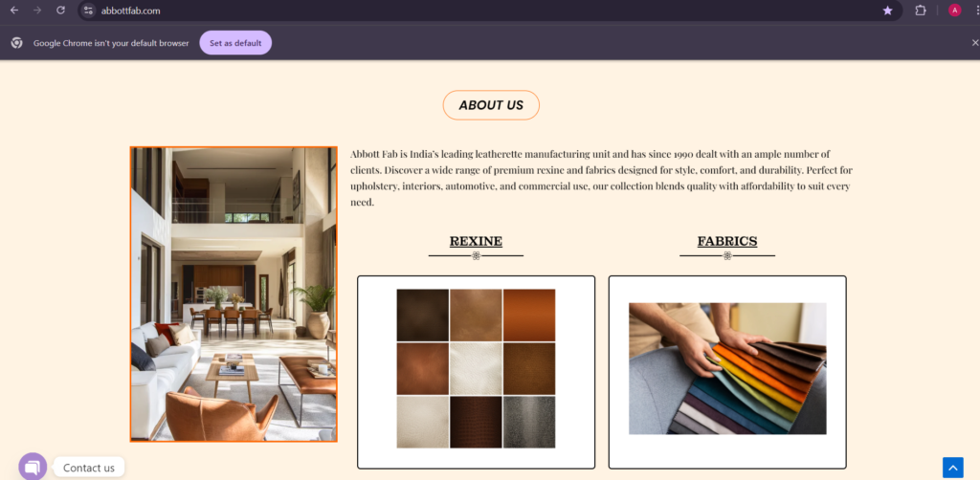Image resolution: width=980 pixels, height=480 pixels.
Task: Pick the dark brown top-left rexine swatch
Action: [422, 316]
